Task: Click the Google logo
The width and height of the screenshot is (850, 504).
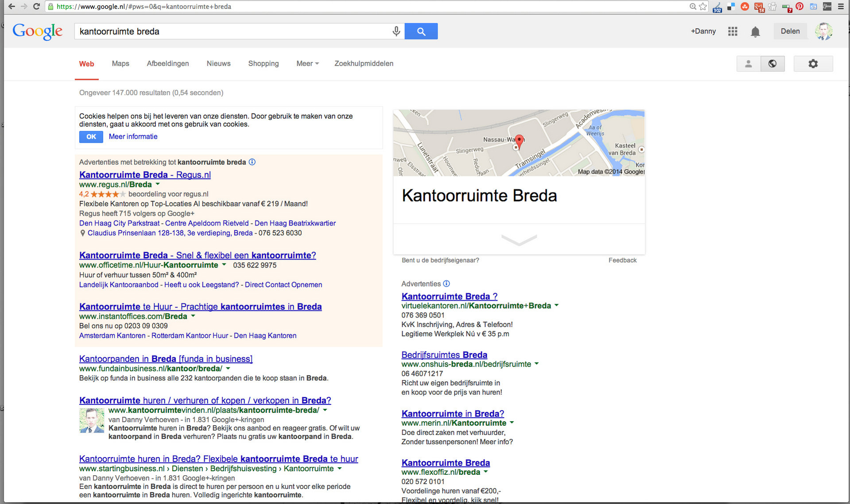Action: [x=38, y=31]
